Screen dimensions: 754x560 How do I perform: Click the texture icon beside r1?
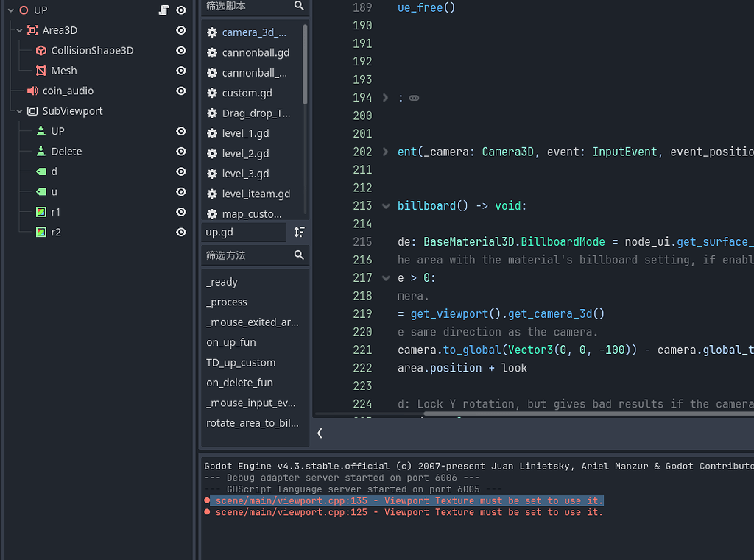click(x=42, y=211)
